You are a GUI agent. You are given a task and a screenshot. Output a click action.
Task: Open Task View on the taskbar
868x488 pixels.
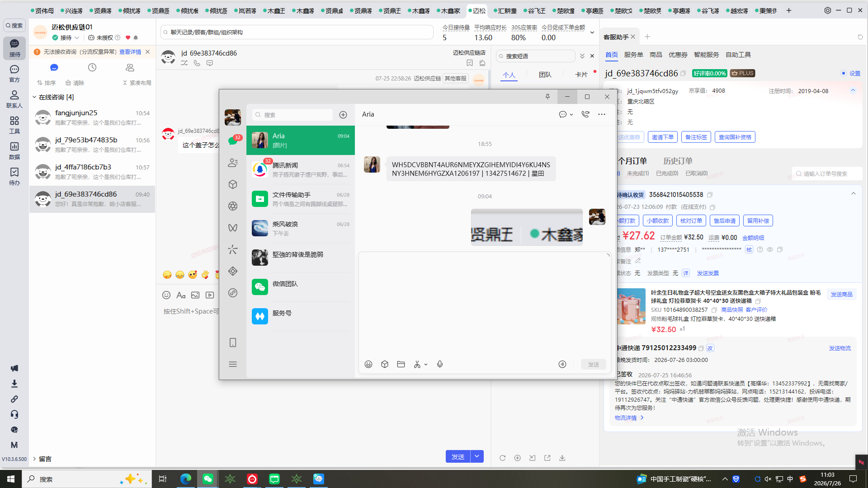coord(163,479)
